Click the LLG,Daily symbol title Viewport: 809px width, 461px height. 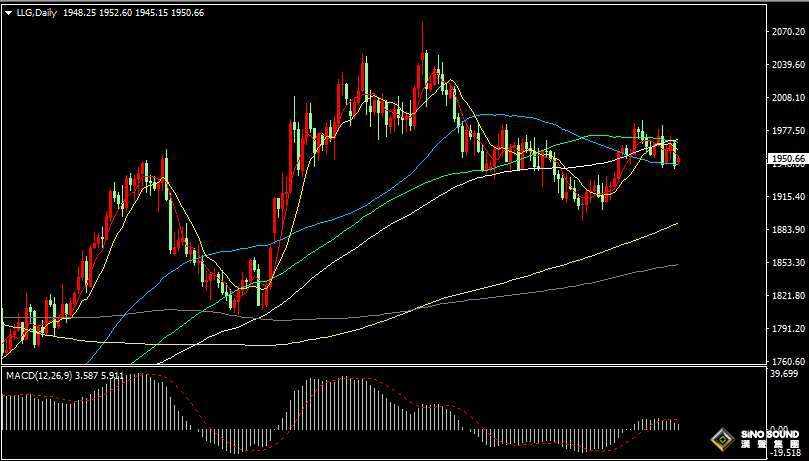pyautogui.click(x=36, y=12)
